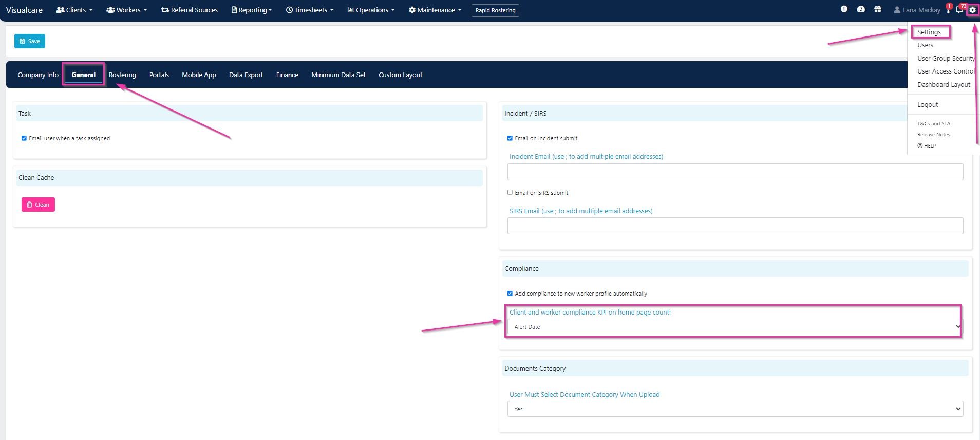
Task: Go to the Mobile App tab
Action: [x=199, y=75]
